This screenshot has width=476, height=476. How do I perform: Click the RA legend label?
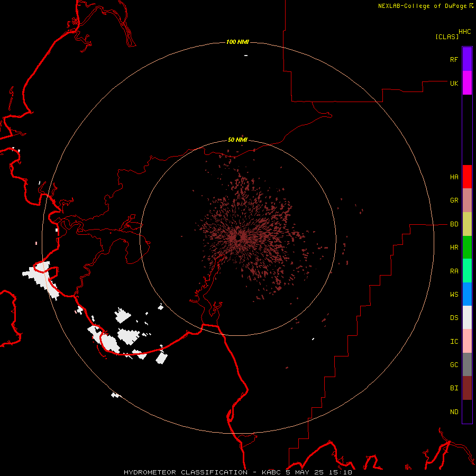[454, 271]
